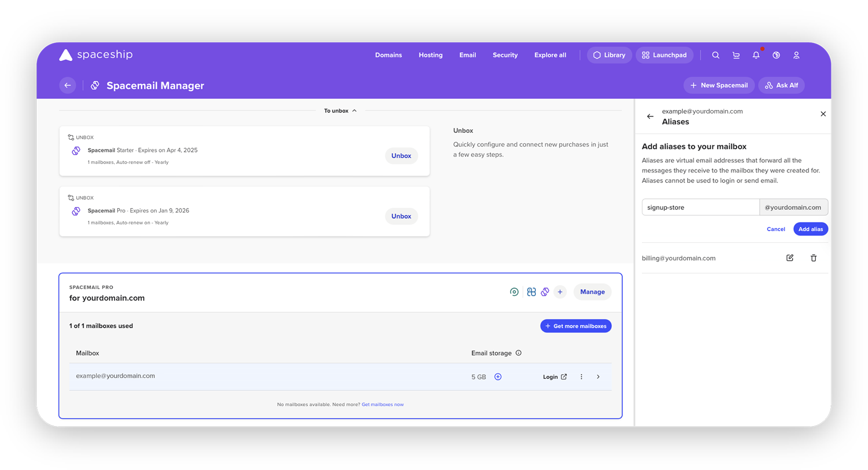Click the alias name input field
This screenshot has width=868, height=470.
click(x=700, y=207)
